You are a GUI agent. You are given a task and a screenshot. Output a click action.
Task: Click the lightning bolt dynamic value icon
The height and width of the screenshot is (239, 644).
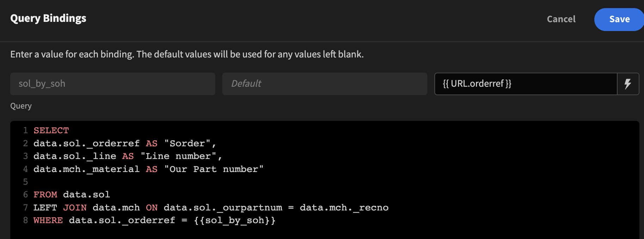pos(628,84)
